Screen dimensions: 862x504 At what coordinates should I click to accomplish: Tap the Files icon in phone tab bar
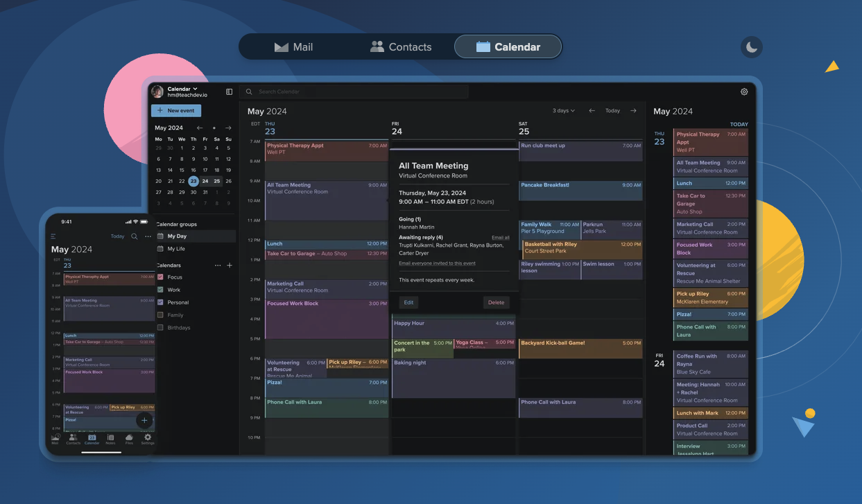coord(129,439)
